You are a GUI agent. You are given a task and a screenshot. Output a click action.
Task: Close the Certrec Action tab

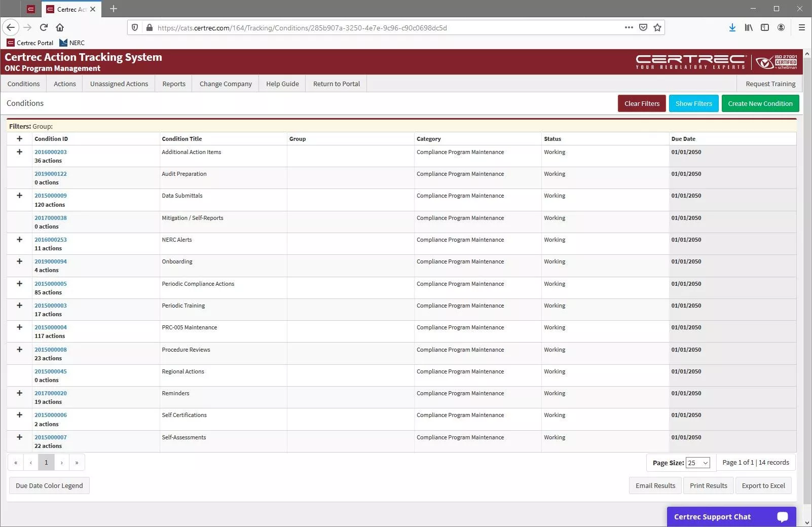(93, 9)
